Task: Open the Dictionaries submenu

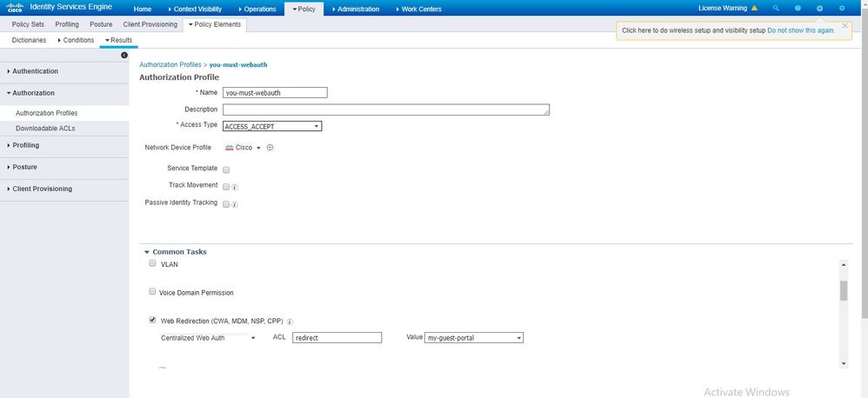Action: [x=29, y=40]
